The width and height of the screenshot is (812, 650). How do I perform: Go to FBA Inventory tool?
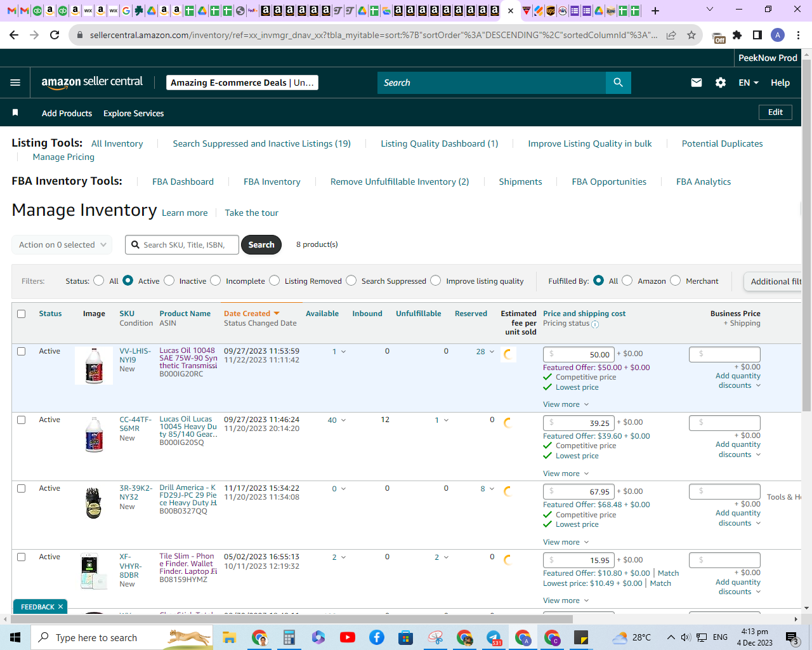272,182
